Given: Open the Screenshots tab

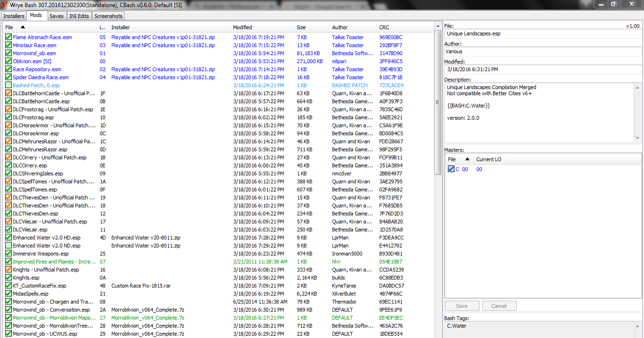Looking at the screenshot, I should [108, 16].
